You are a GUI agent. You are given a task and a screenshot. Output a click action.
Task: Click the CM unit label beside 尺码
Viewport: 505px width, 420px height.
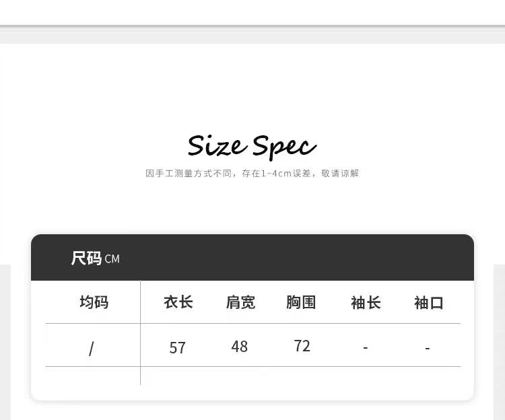click(112, 259)
